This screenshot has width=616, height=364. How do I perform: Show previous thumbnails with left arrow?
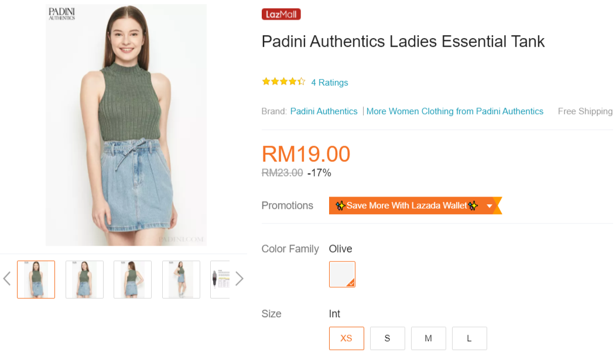pyautogui.click(x=7, y=279)
